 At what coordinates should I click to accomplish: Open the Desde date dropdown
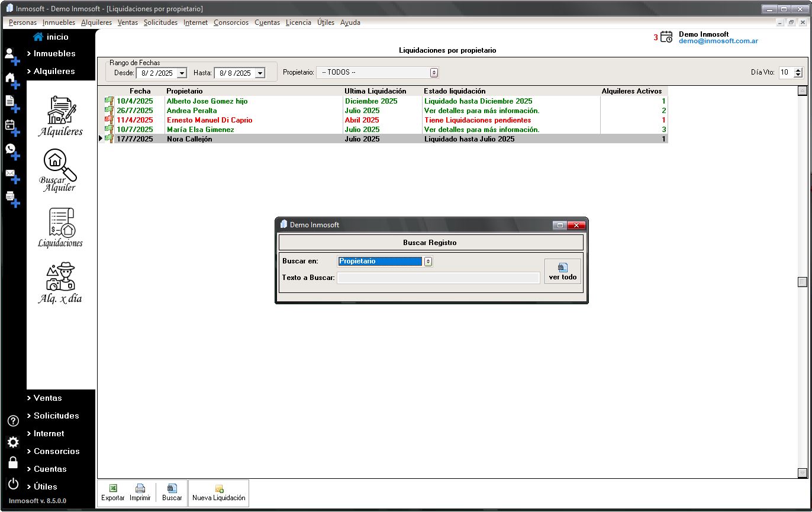tap(182, 73)
